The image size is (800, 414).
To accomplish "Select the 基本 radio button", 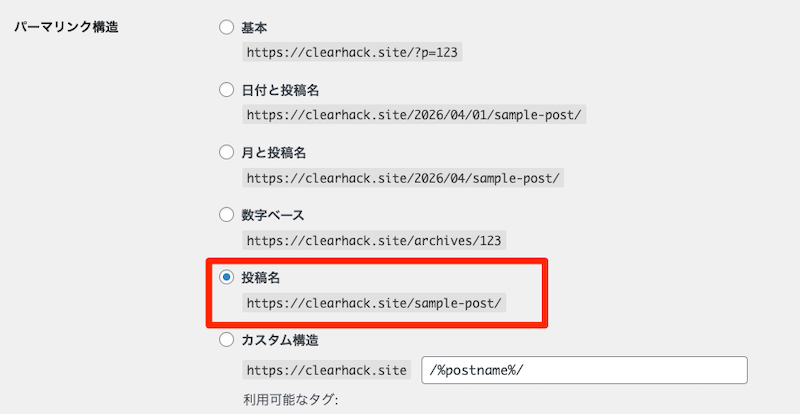I will [226, 28].
